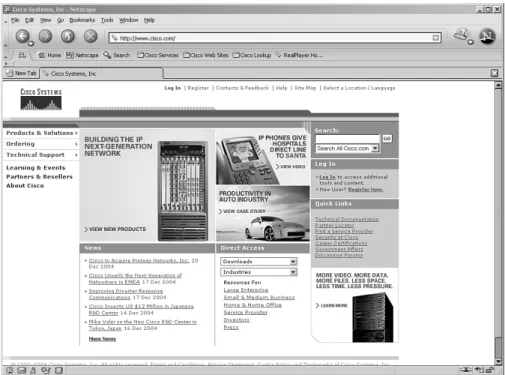Click Select a Location / Language
This screenshot has height=375, width=505.
(359, 88)
